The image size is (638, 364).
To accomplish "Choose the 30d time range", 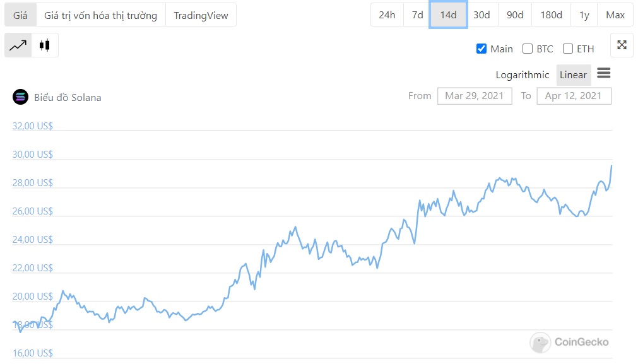I will click(481, 15).
